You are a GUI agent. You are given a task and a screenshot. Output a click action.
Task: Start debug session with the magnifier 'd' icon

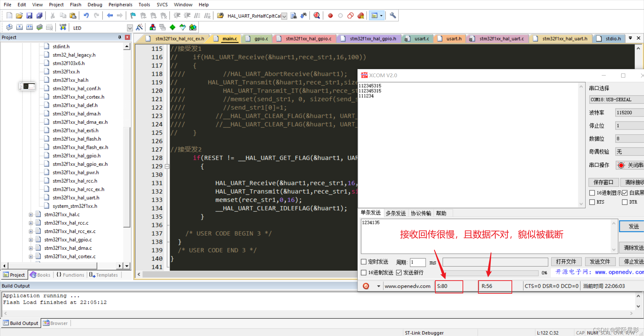click(x=317, y=15)
